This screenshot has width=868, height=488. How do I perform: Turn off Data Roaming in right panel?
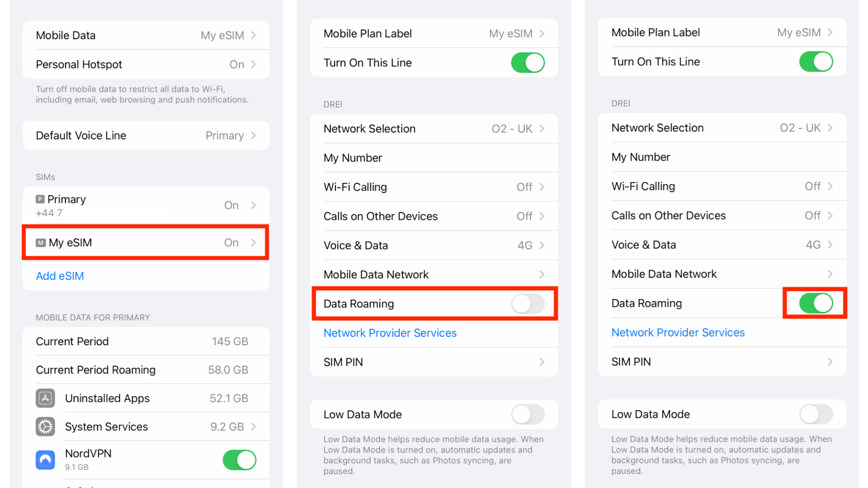point(816,303)
